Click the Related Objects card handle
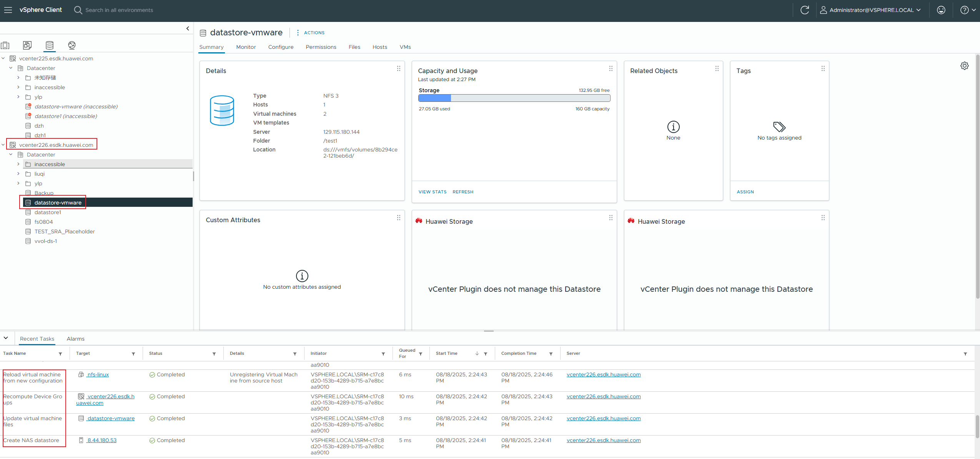 pyautogui.click(x=717, y=68)
